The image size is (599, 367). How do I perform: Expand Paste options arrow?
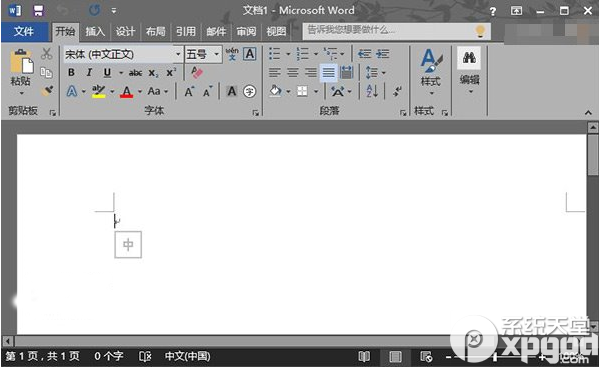[21, 93]
